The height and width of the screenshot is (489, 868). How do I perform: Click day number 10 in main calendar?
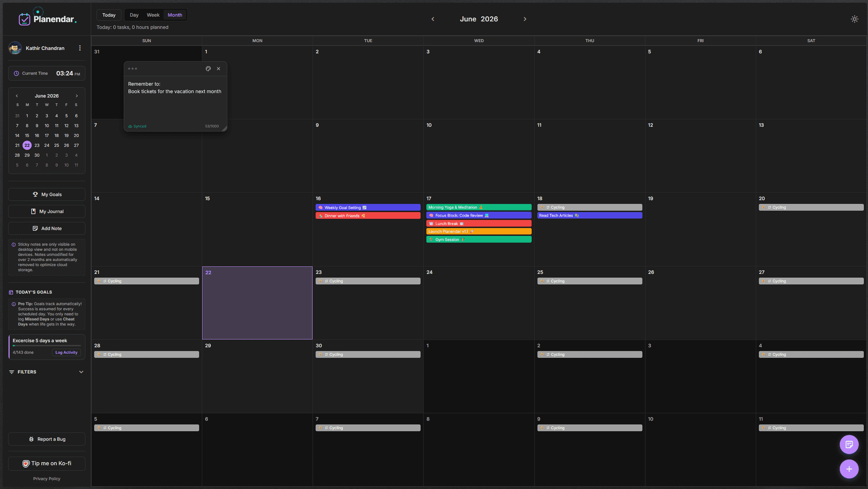click(429, 125)
